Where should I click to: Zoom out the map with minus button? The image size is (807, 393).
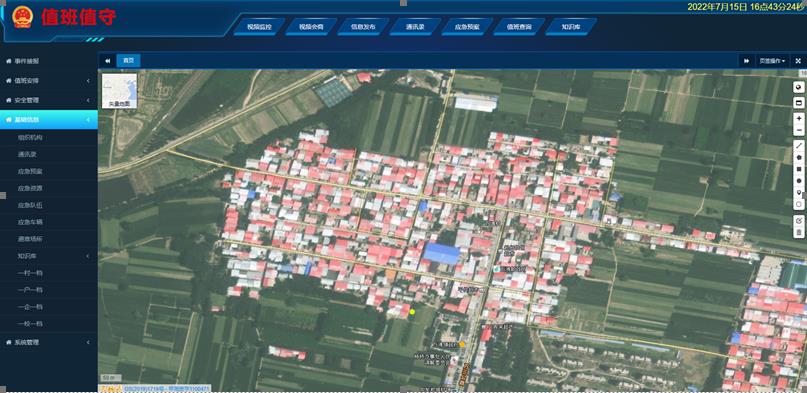tap(798, 130)
